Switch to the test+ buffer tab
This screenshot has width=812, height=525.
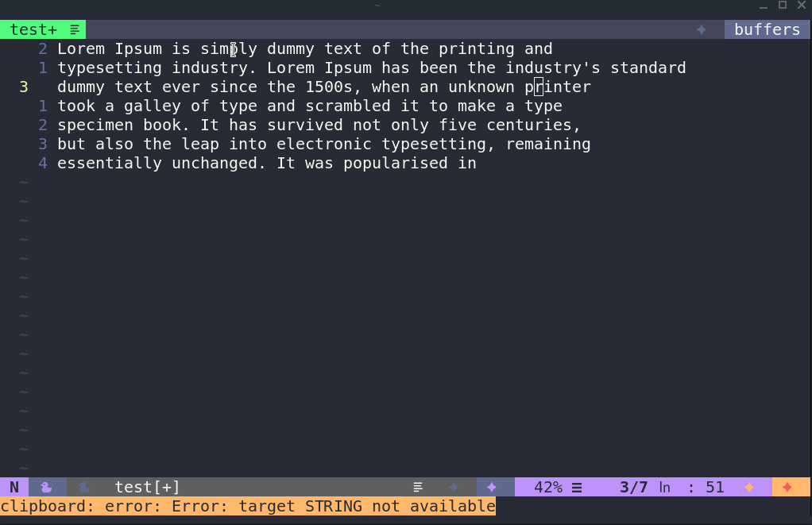(x=32, y=29)
